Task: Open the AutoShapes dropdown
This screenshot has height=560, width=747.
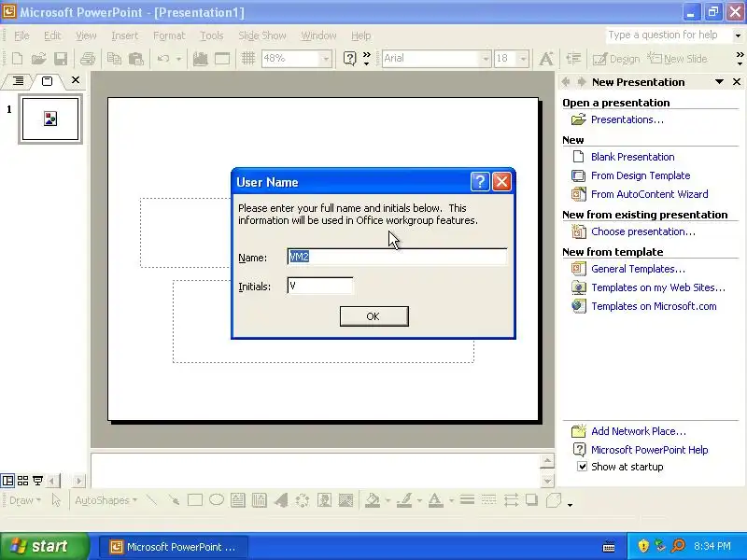Action: pos(106,500)
